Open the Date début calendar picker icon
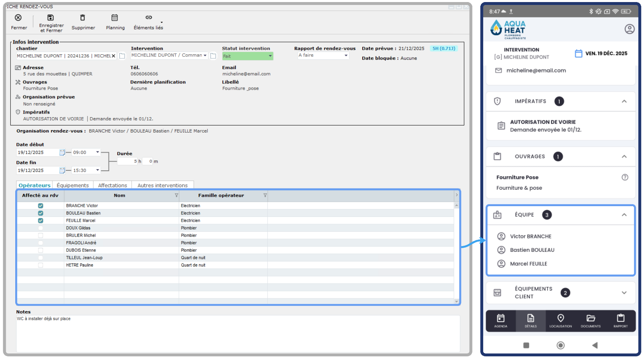644x358 pixels. pos(62,153)
